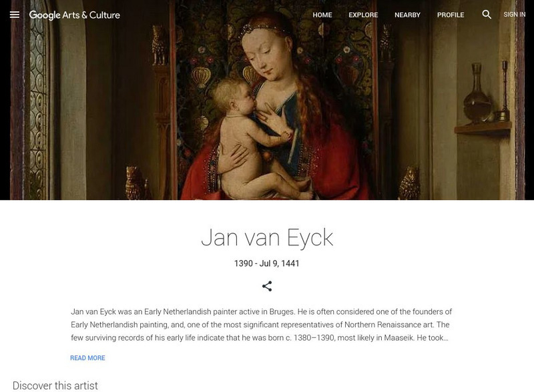Viewport: 534px width, 392px height.
Task: Click the truncated ellipsis ending the biography
Action: coord(446,338)
